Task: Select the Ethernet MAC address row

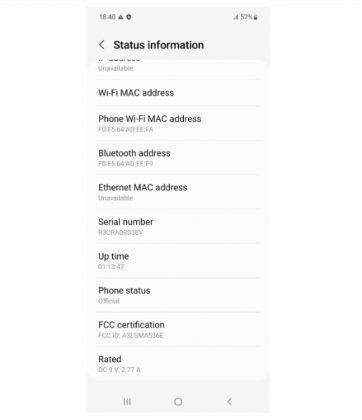Action: (178, 192)
